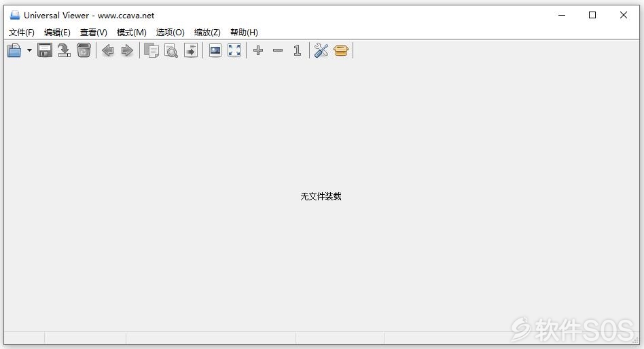Open settings wrench and screwdriver icon
Image resolution: width=644 pixels, height=349 pixels.
(x=321, y=50)
